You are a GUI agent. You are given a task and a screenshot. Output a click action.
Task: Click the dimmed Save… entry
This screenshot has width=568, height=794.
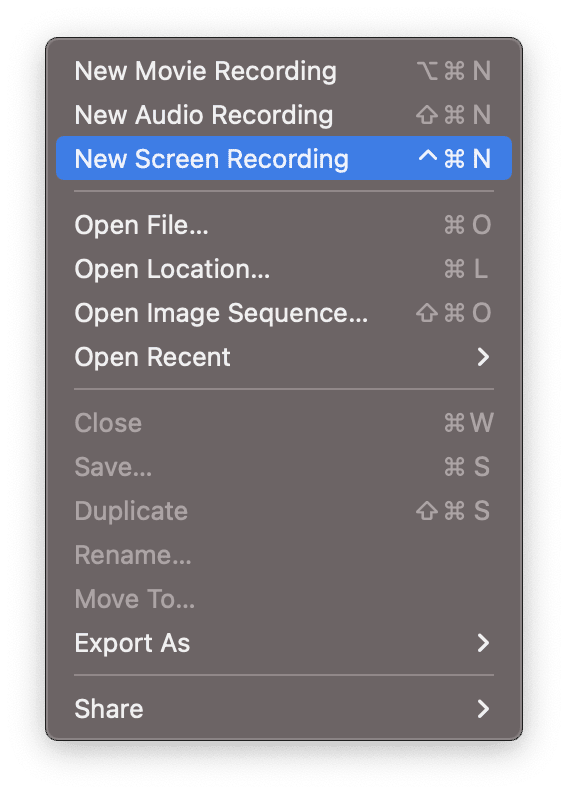click(x=283, y=467)
